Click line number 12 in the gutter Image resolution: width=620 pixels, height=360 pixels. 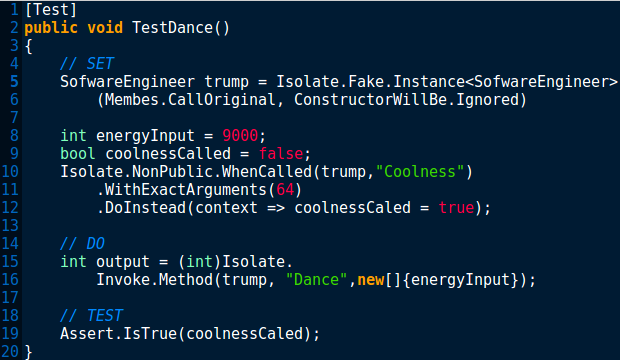click(x=10, y=207)
